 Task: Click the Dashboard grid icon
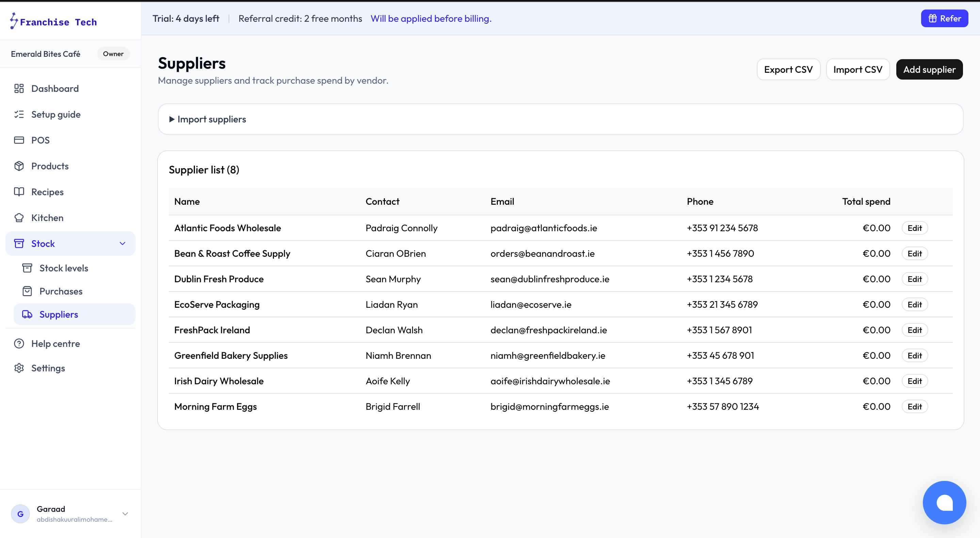(19, 88)
